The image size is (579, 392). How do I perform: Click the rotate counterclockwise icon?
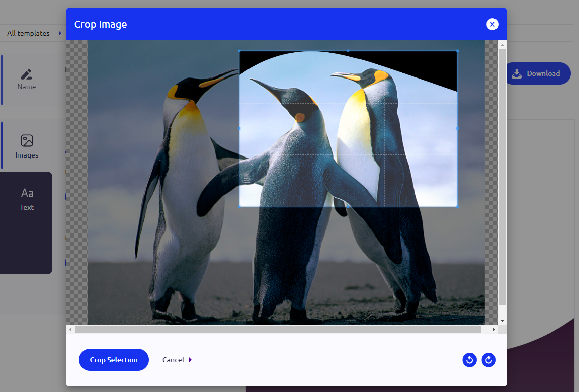point(469,360)
